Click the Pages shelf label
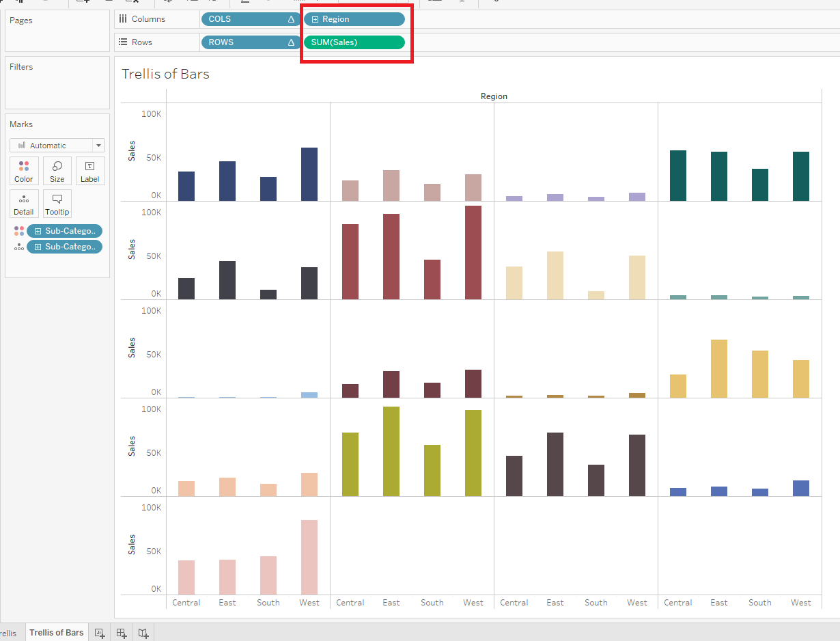The image size is (840, 641). (21, 21)
